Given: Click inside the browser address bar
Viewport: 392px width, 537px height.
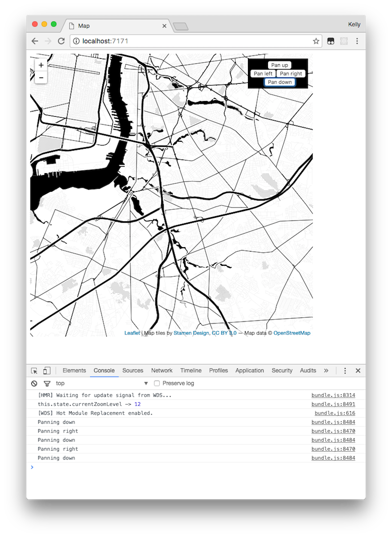Looking at the screenshot, I should tap(171, 41).
